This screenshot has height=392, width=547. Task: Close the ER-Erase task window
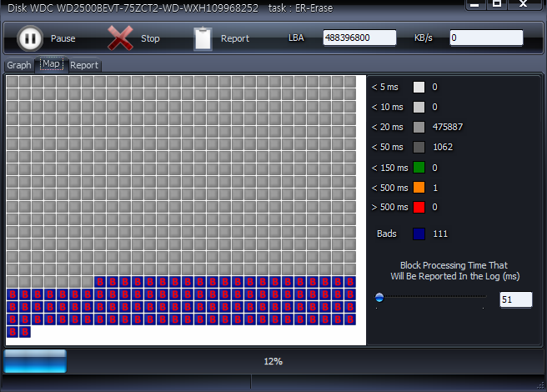click(x=523, y=4)
